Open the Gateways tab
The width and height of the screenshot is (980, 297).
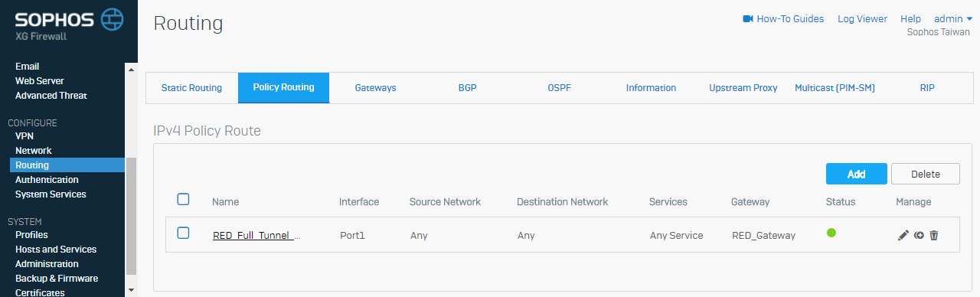pos(375,88)
